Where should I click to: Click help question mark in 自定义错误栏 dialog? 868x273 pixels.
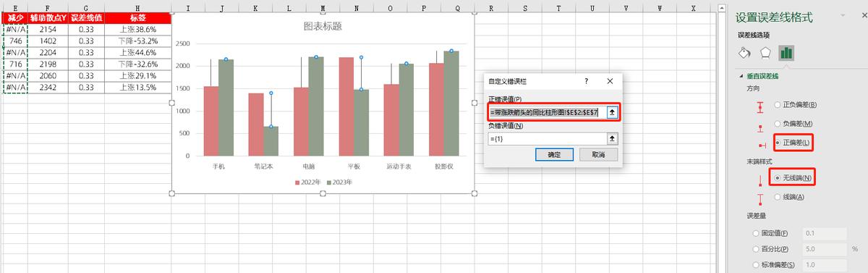(586, 82)
